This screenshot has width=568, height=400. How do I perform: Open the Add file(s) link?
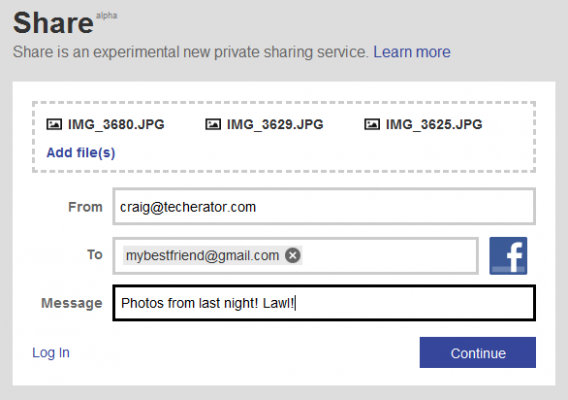tap(81, 153)
